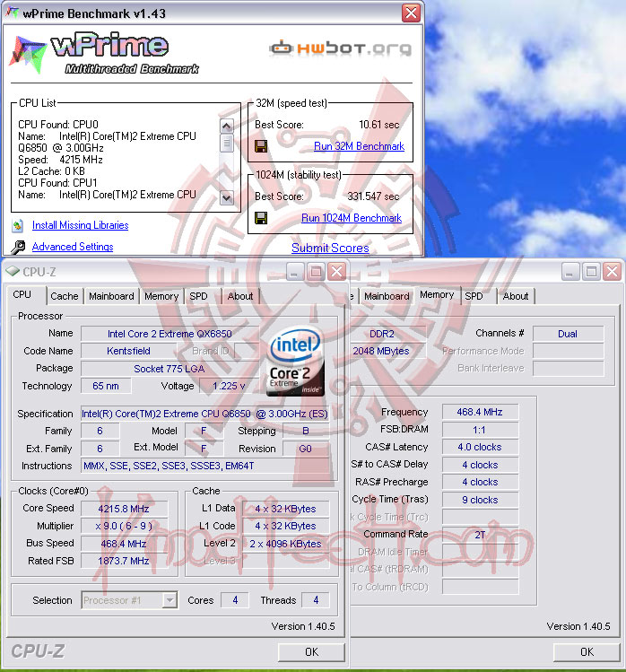Click the Bus Speed value 468.4 MHz
This screenshot has width=626, height=672.
[x=124, y=544]
